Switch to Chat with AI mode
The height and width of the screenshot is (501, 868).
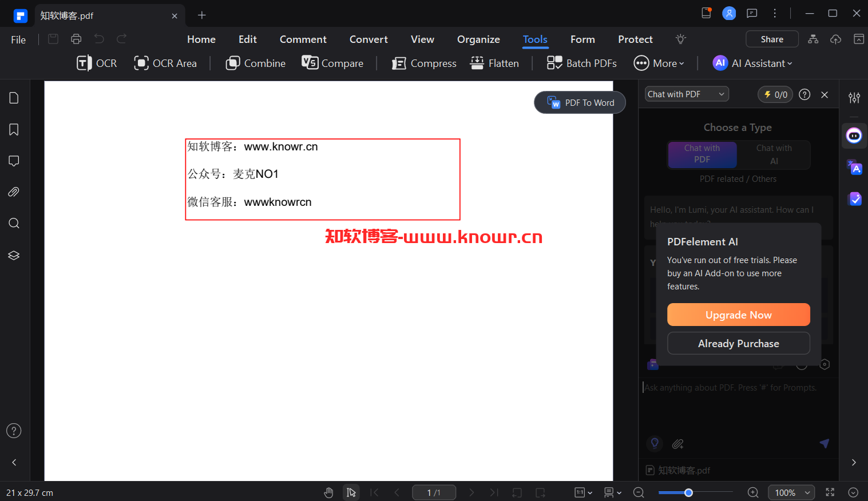point(774,154)
